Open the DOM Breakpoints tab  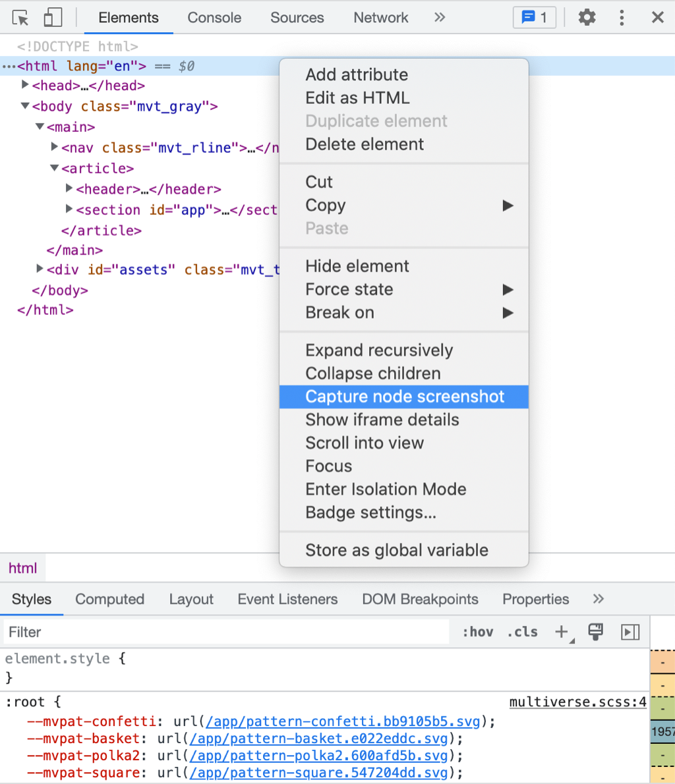point(421,599)
